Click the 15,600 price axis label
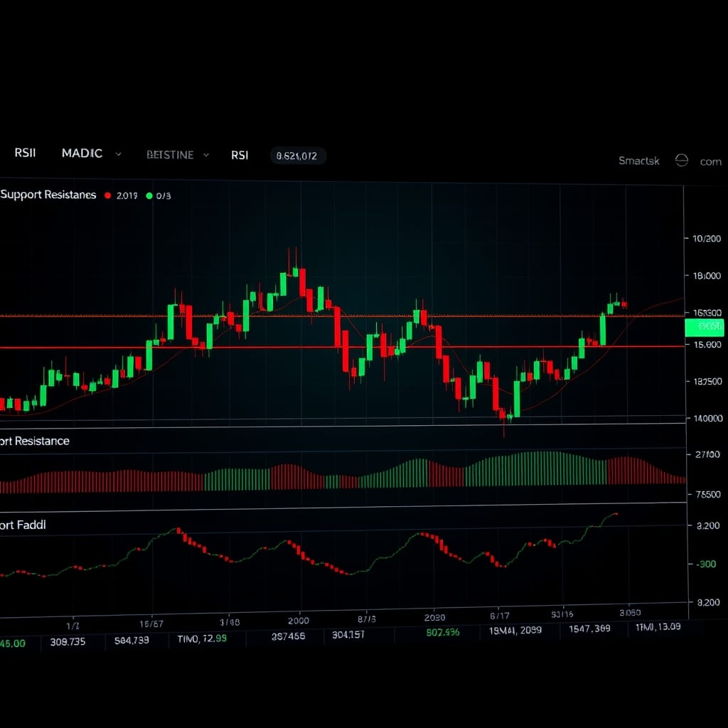 pos(707,345)
